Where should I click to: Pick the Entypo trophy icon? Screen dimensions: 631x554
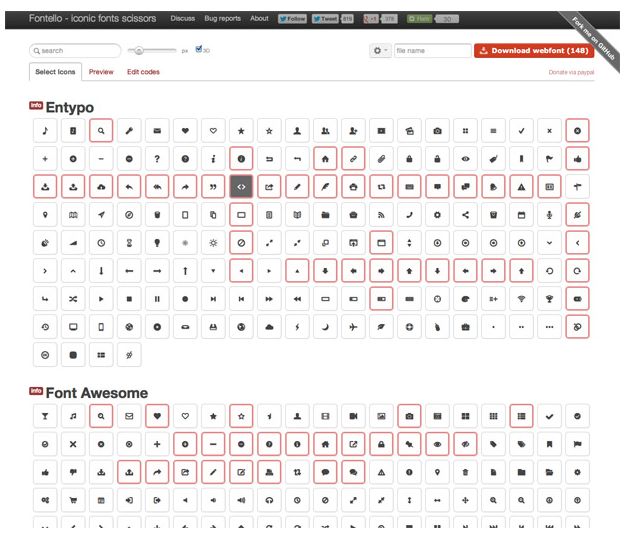point(549,299)
